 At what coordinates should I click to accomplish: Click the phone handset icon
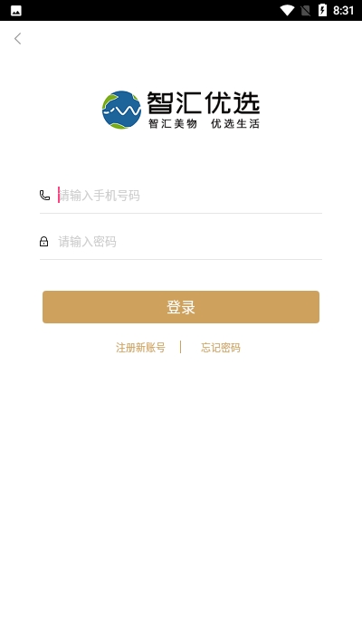click(x=44, y=196)
